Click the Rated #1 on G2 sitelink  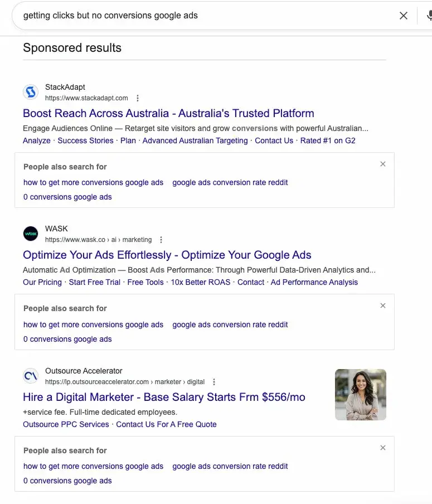(328, 140)
